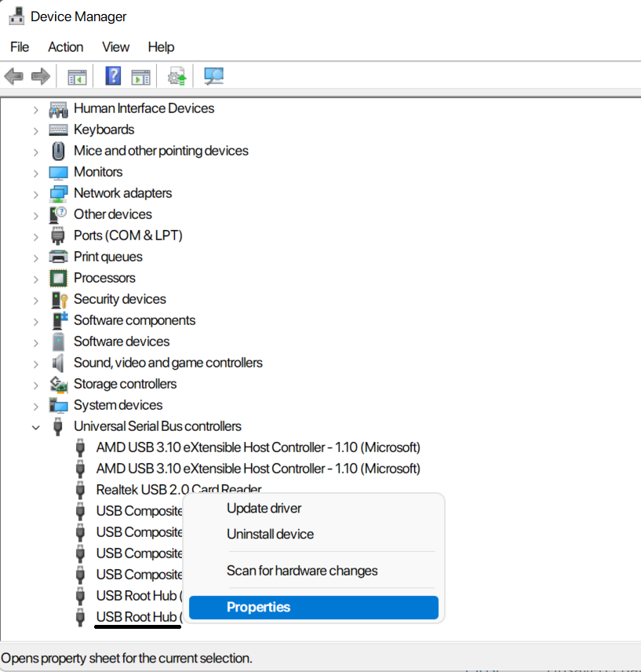Expand Mice and other pointing devices chevron
The image size is (641, 672).
(x=35, y=152)
